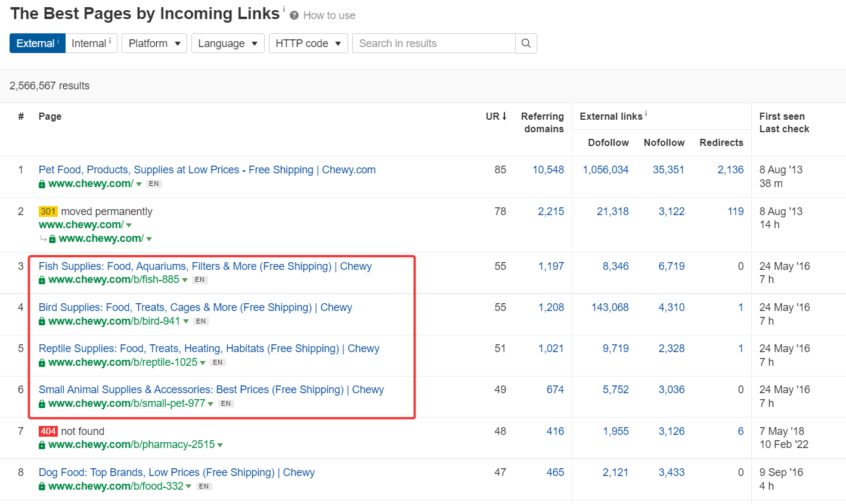The width and height of the screenshot is (846, 504).
Task: Click referring domains value 1,197
Action: coord(551,266)
